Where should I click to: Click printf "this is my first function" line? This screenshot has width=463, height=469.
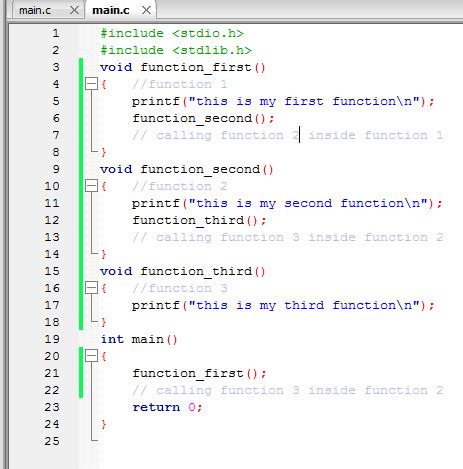(x=283, y=101)
